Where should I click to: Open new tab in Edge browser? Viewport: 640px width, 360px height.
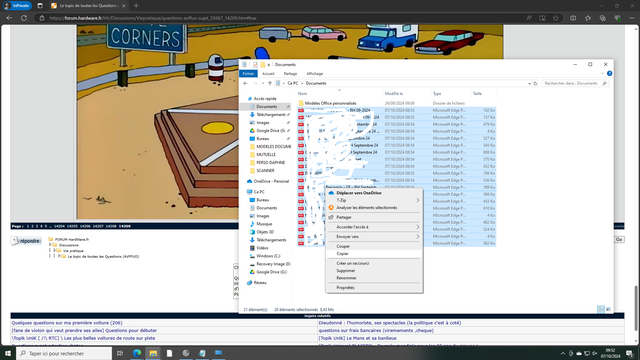(x=136, y=6)
